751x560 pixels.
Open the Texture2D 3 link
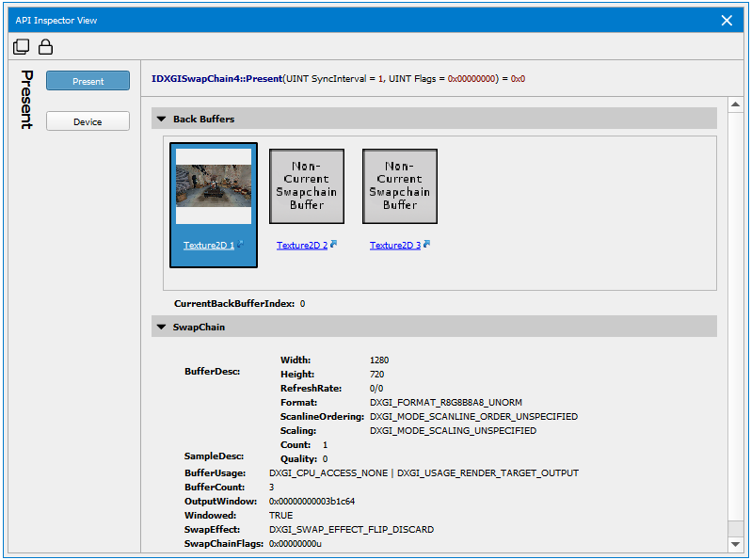[x=394, y=246]
